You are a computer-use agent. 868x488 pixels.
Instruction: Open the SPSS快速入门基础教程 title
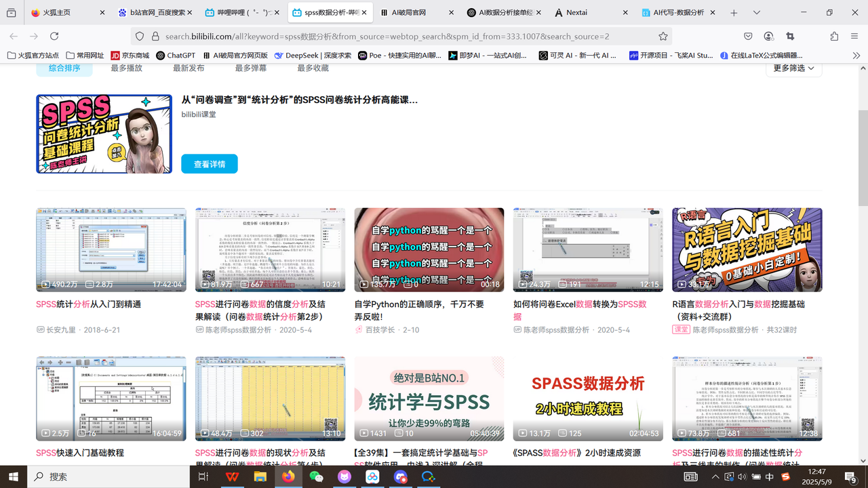[80, 453]
